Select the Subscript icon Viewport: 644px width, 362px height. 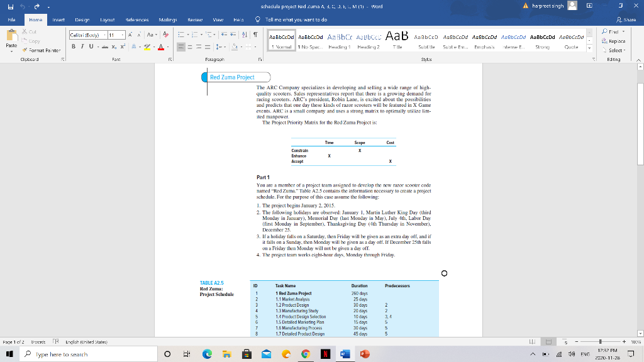pyautogui.click(x=114, y=45)
